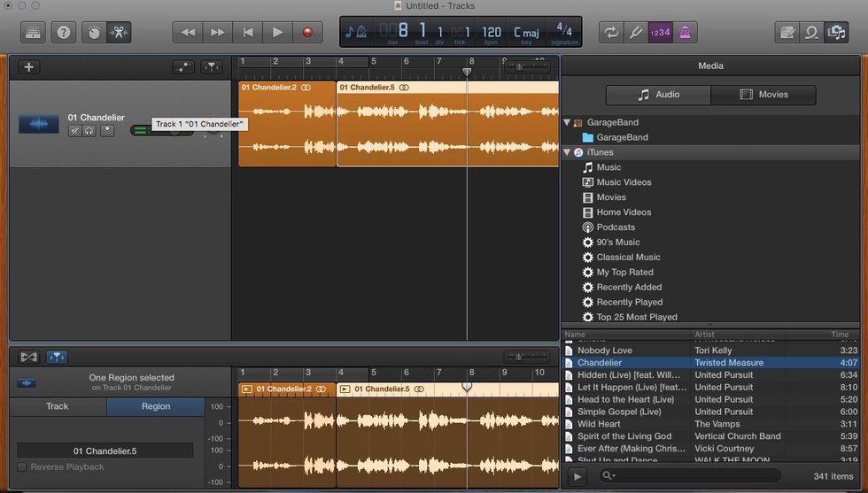Open Smart Controls with the dial icon
Screen dimensions: 868x493
click(x=93, y=33)
